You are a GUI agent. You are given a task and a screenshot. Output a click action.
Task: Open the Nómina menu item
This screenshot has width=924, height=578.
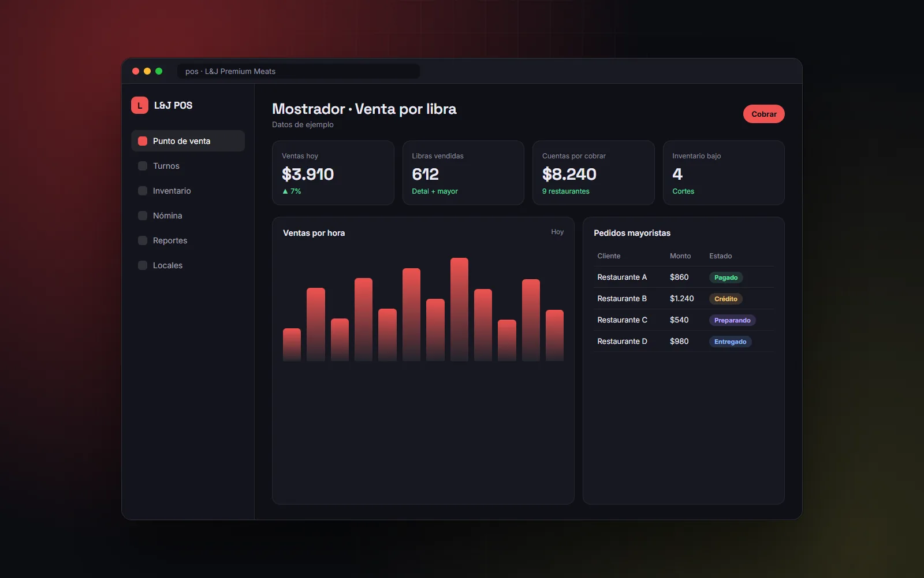[188, 216]
